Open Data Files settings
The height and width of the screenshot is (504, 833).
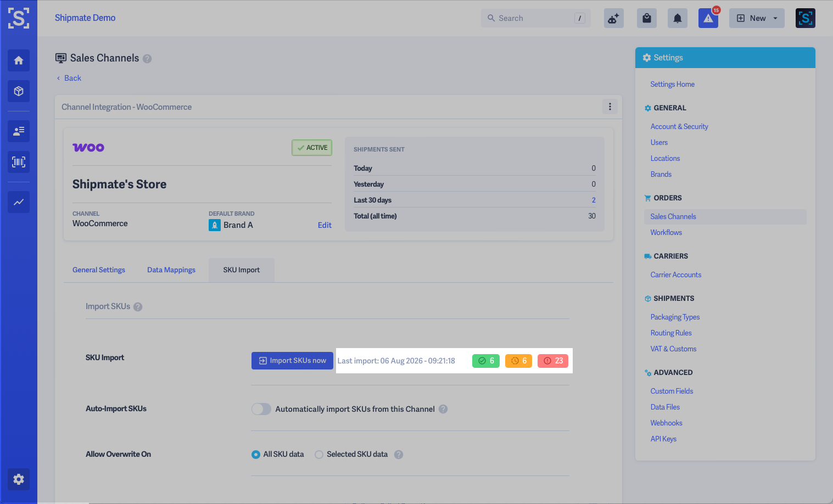point(666,407)
